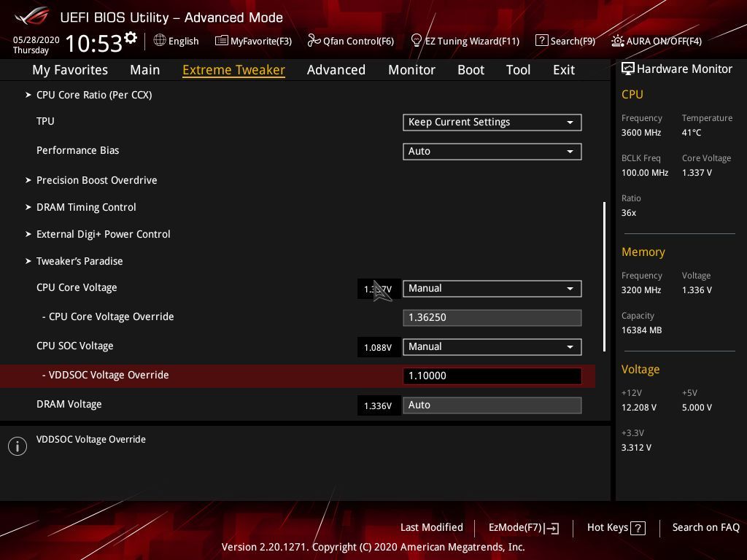Click +12V reading 12.208 V
The width and height of the screenshot is (747, 560).
(639, 408)
